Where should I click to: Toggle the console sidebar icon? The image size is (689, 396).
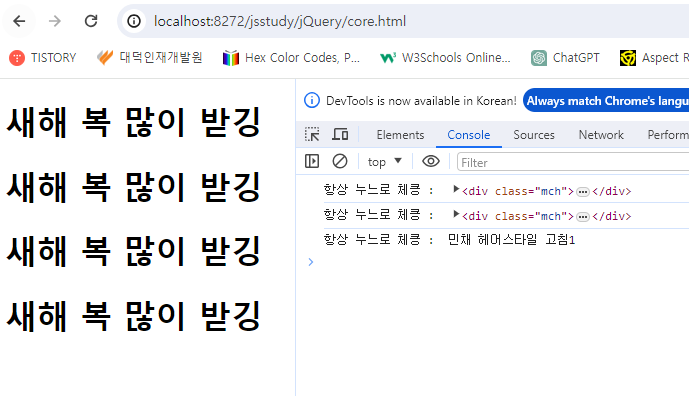(312, 161)
